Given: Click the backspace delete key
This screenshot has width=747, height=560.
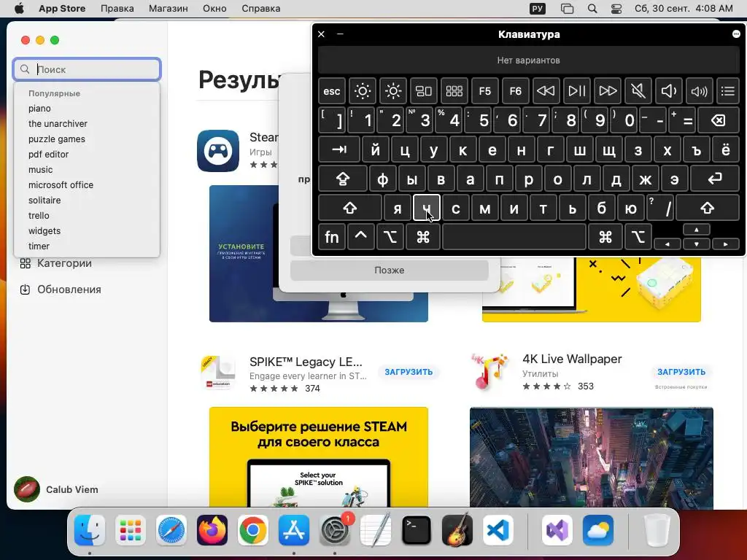Looking at the screenshot, I should (719, 120).
